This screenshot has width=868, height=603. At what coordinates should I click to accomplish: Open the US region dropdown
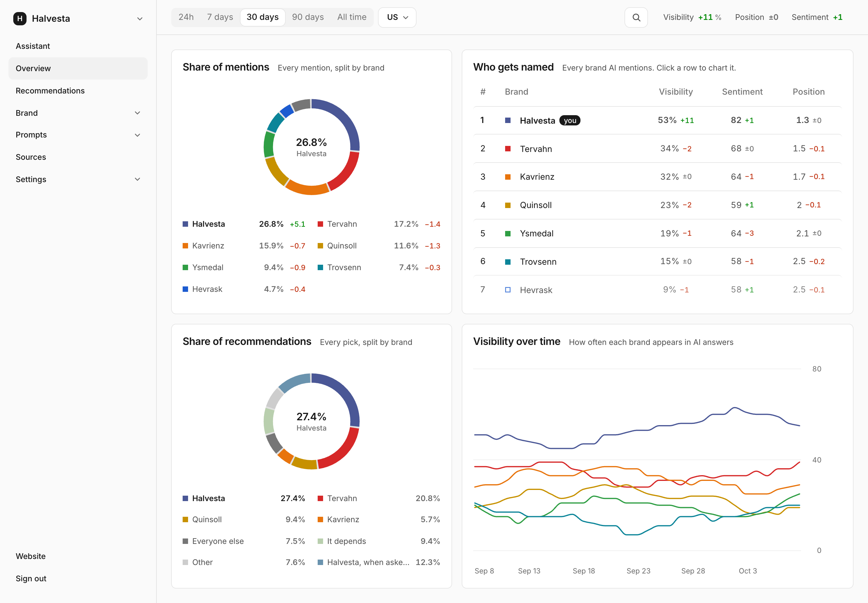(x=397, y=17)
